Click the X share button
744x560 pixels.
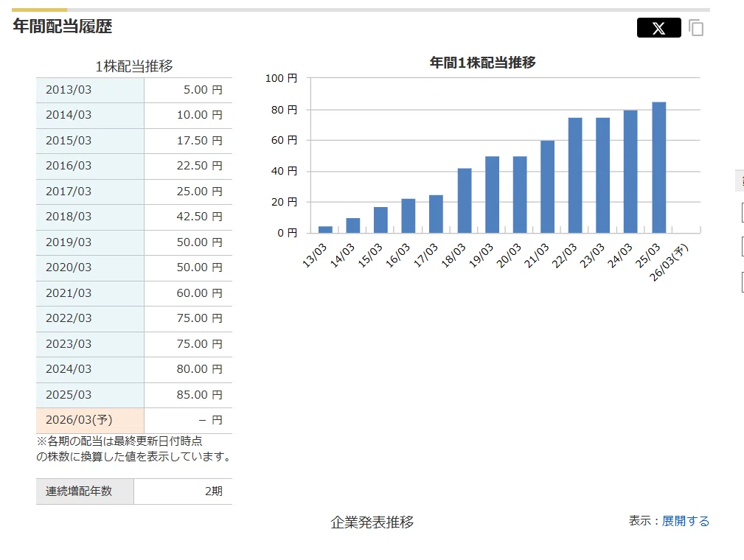coord(658,28)
